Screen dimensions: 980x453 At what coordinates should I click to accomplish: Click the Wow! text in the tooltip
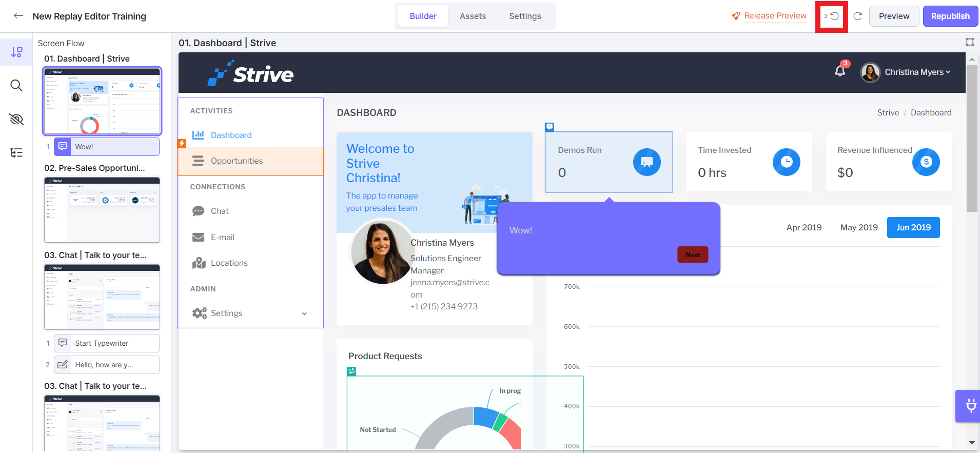521,230
